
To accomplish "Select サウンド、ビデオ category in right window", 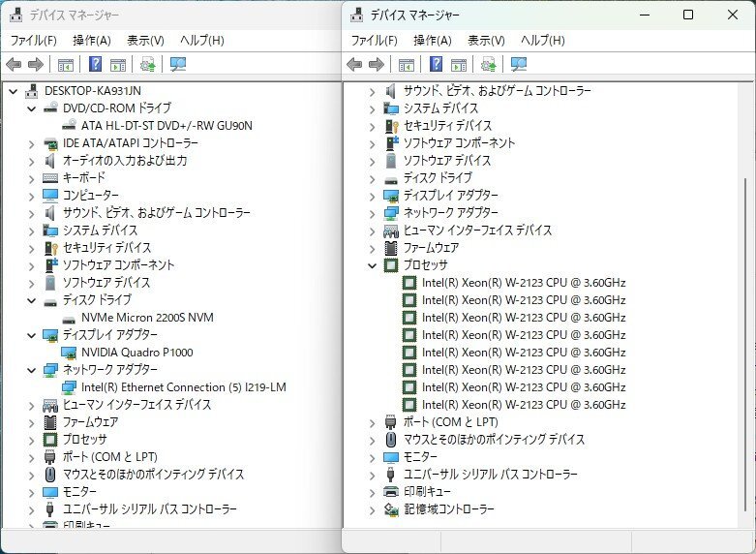I will [498, 91].
